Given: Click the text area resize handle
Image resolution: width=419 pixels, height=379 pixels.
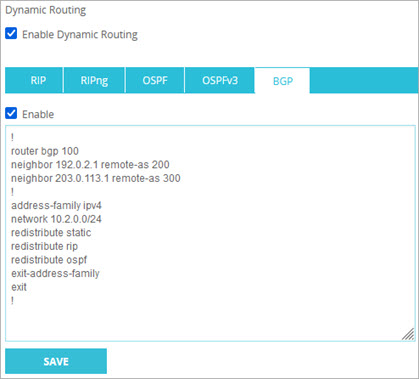Looking at the screenshot, I should [408, 334].
